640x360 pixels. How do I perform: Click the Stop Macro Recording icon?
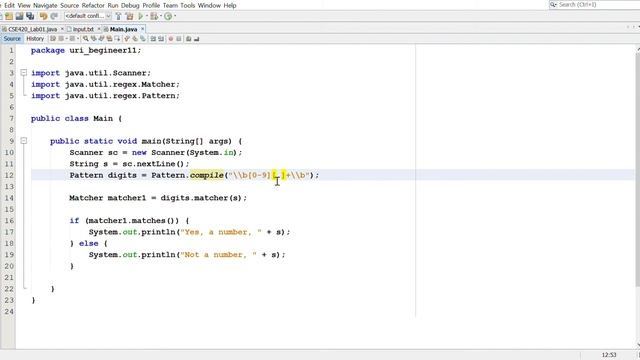179,39
